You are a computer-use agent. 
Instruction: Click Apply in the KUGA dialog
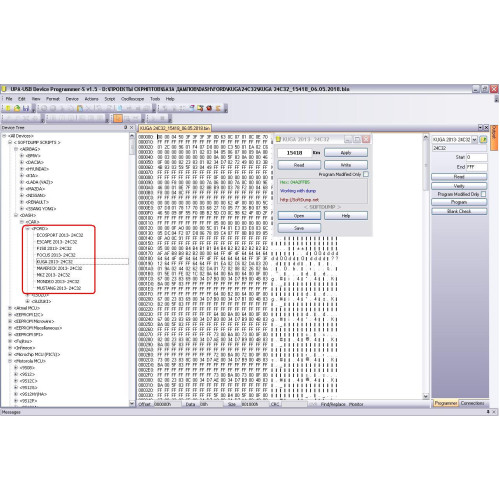346,153
